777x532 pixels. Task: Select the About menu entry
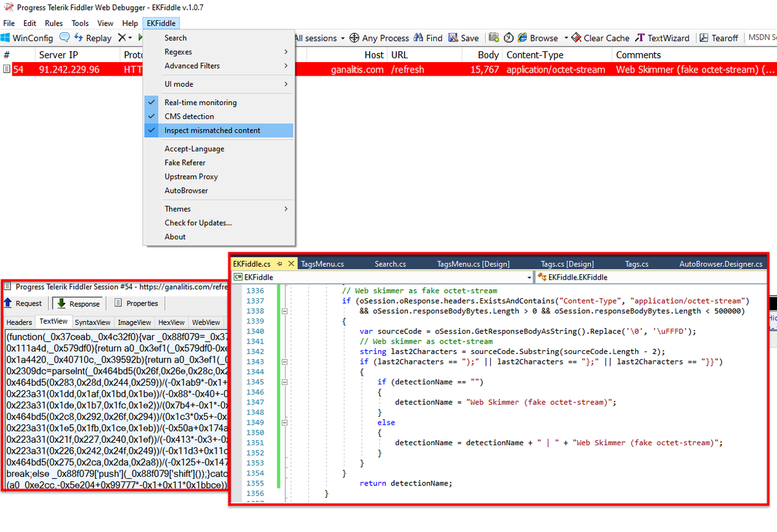point(219,237)
